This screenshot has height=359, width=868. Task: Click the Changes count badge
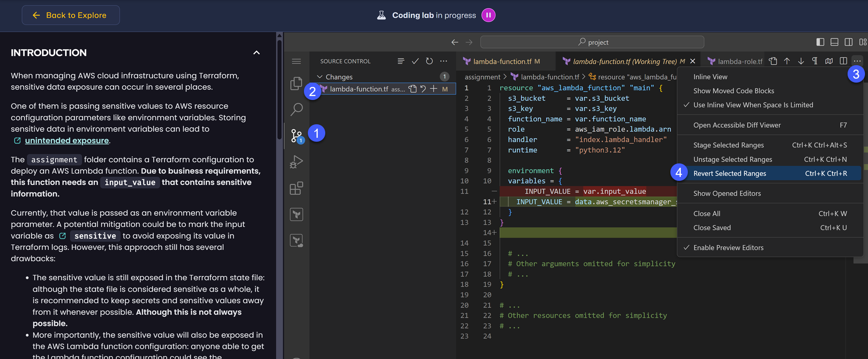(444, 77)
